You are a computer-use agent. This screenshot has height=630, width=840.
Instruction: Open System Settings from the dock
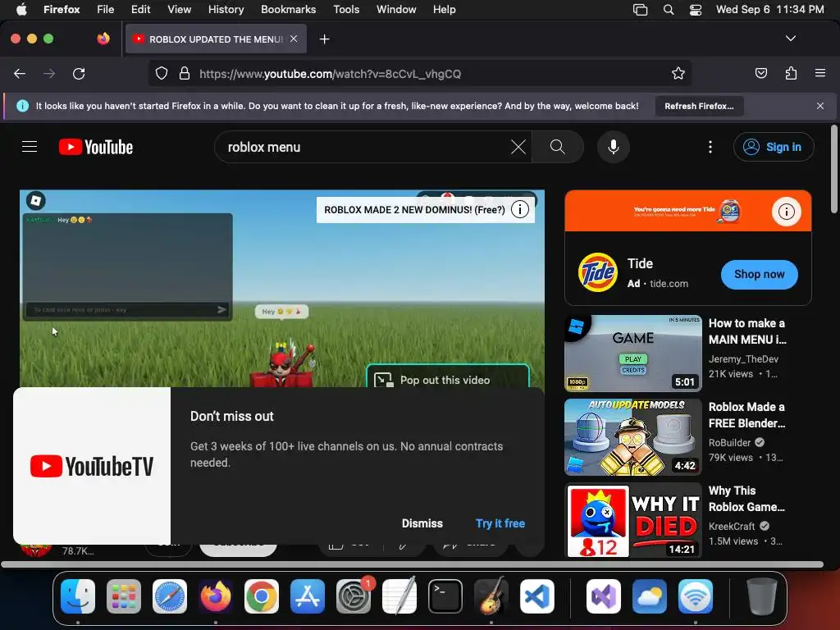click(354, 596)
